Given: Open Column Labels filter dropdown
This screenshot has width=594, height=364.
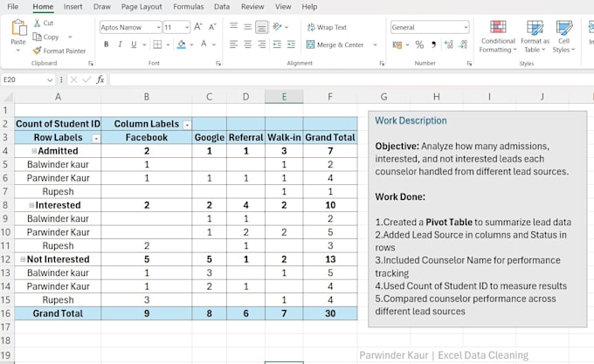Looking at the screenshot, I should (187, 125).
